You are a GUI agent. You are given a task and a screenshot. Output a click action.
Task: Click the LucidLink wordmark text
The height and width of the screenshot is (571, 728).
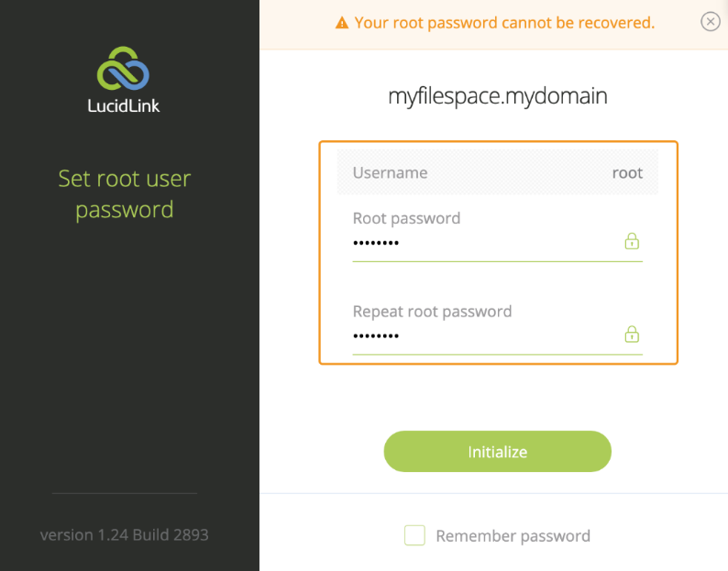(x=124, y=105)
